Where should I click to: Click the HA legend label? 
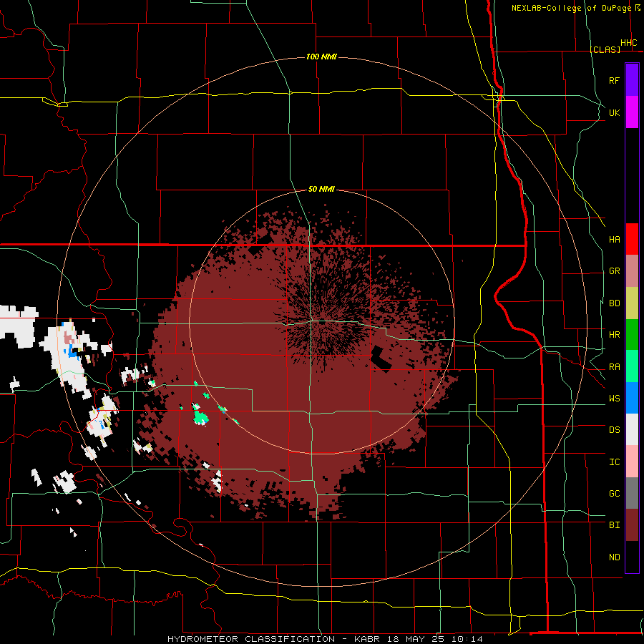[x=614, y=240]
